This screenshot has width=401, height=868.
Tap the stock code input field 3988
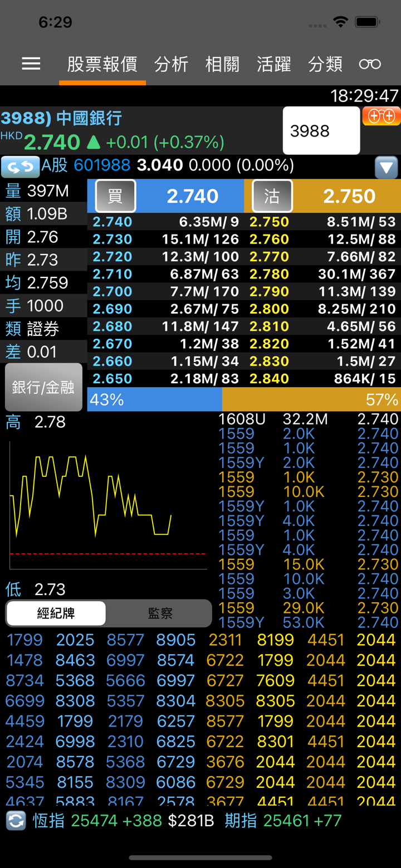pos(321,131)
